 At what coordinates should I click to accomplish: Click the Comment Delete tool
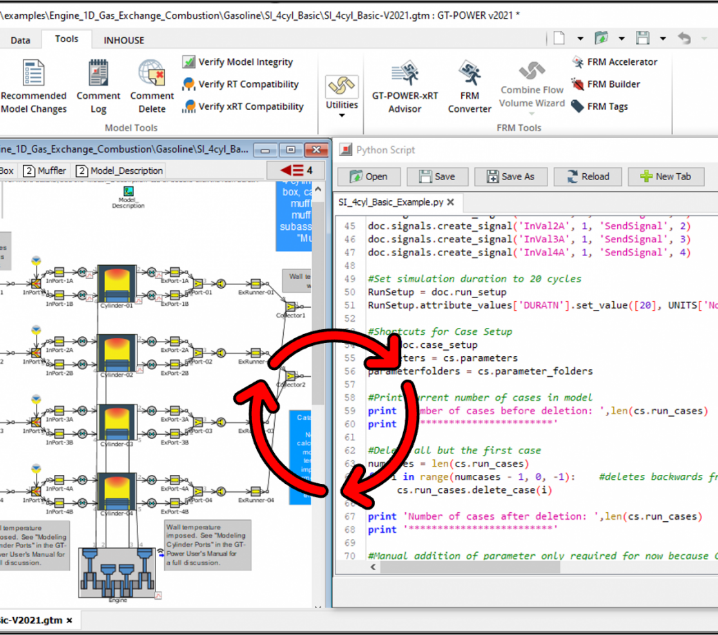[152, 86]
